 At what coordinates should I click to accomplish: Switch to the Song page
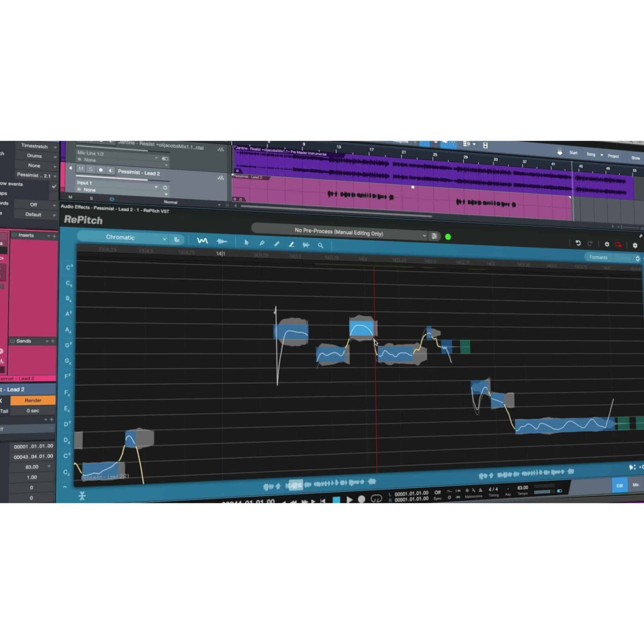pos(591,154)
